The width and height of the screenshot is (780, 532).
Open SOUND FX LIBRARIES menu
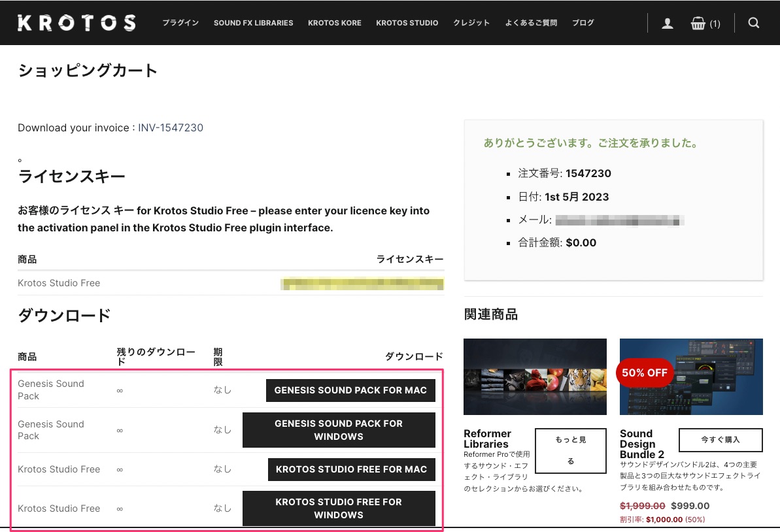[x=253, y=23]
